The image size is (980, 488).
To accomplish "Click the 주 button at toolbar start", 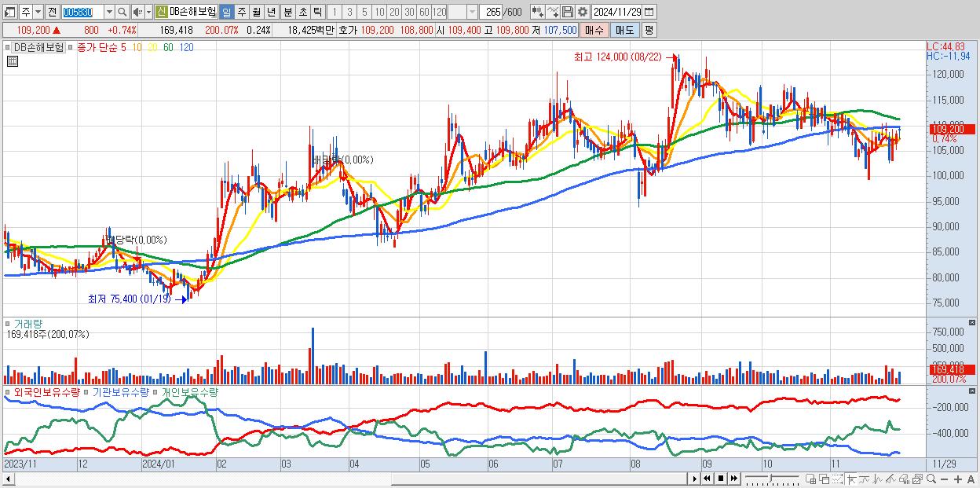I will click(x=26, y=12).
